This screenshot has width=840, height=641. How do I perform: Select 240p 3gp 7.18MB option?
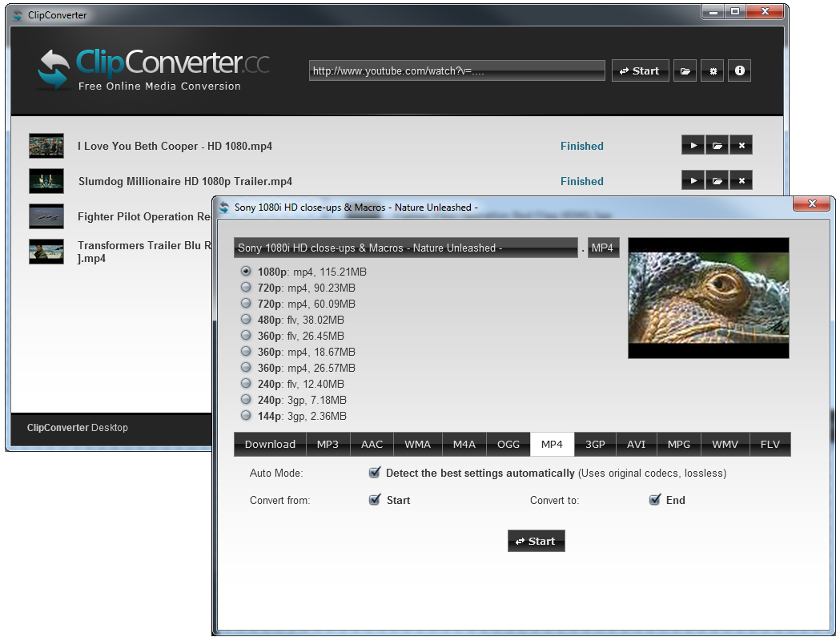click(246, 400)
